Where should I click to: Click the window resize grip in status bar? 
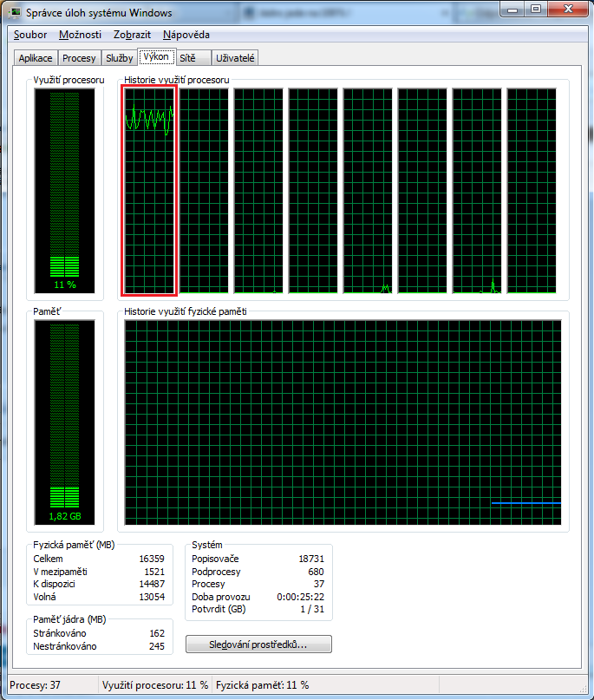click(583, 688)
